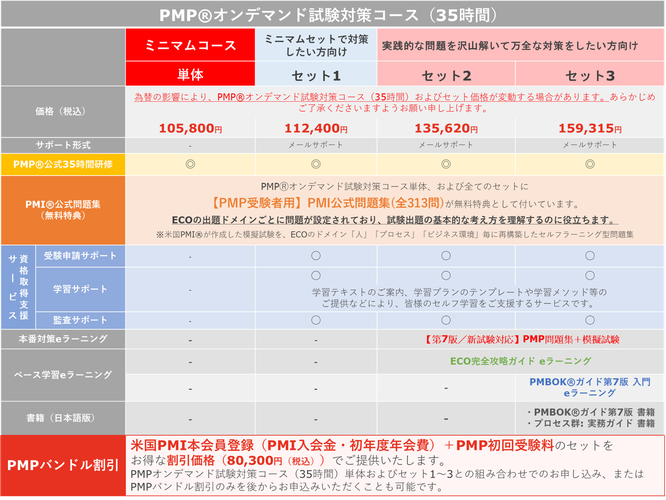Click 学習サポート circle for セット3
This screenshot has height=500, width=666.
click(590, 276)
